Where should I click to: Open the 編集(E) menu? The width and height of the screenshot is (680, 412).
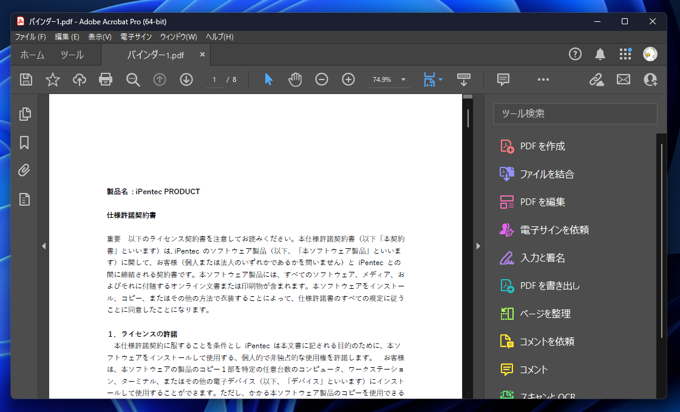pyautogui.click(x=67, y=37)
